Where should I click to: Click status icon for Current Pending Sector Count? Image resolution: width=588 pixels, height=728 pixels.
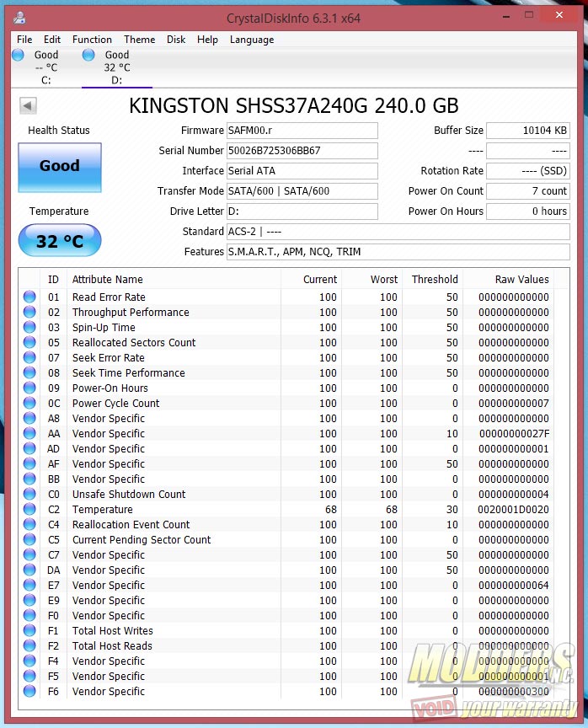29,539
